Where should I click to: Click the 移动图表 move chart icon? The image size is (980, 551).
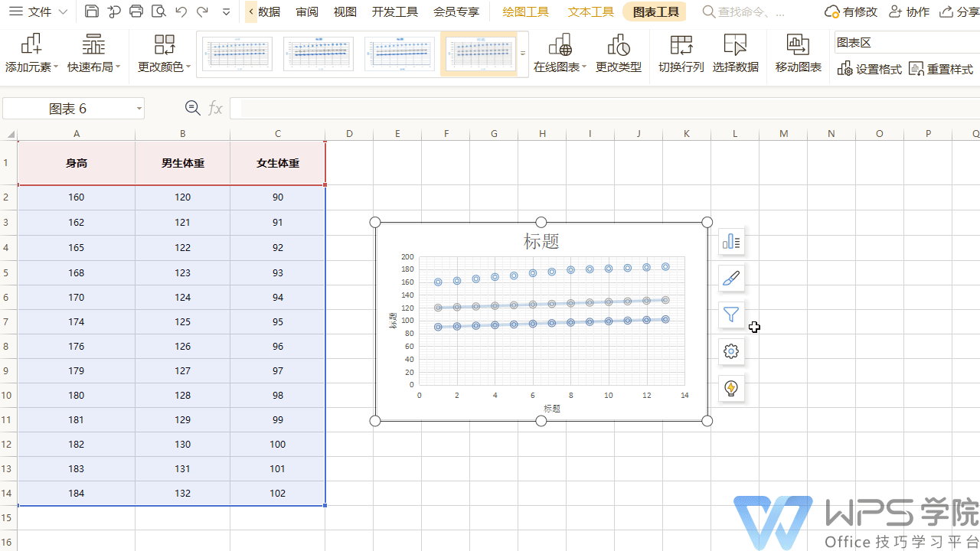[799, 54]
